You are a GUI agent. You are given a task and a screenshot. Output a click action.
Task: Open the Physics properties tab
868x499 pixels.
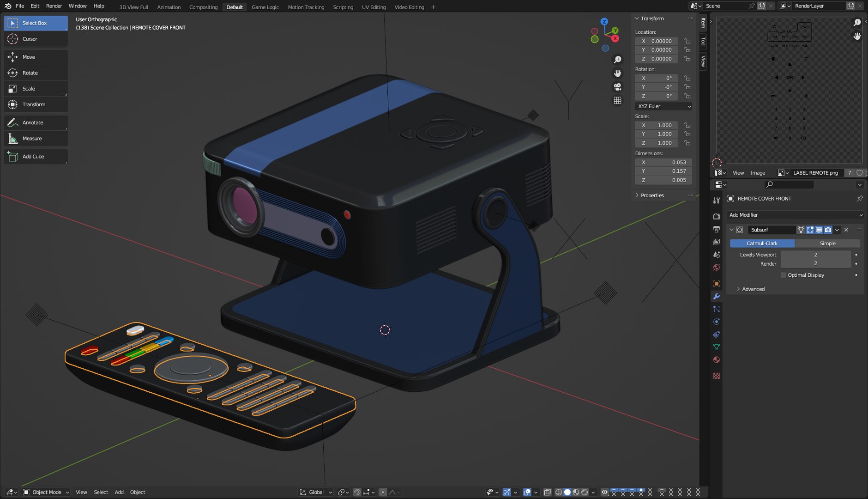717,322
